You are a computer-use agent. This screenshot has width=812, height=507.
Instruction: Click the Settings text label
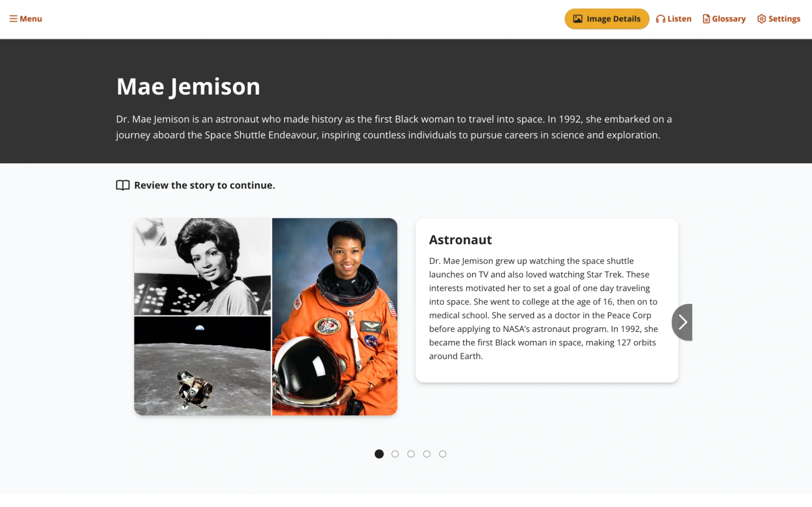[x=784, y=19]
